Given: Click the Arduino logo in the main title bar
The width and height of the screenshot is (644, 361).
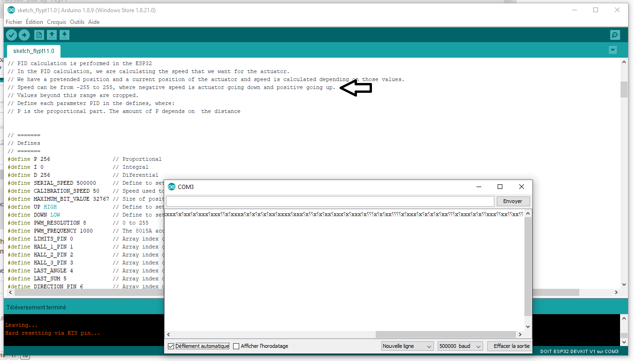Looking at the screenshot, I should [11, 10].
